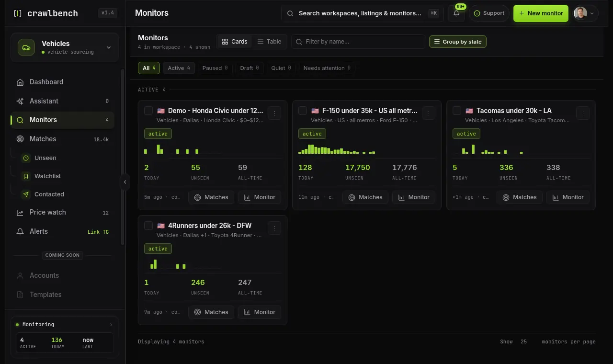Screen dimensions: 613x364
Task: Click the v1.4 version badge
Action: [x=108, y=13]
